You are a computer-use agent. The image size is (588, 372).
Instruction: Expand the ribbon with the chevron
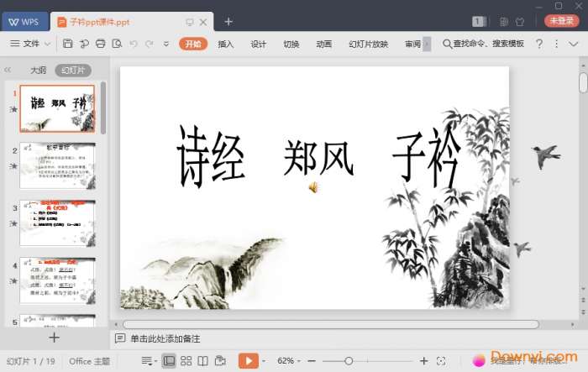(573, 44)
